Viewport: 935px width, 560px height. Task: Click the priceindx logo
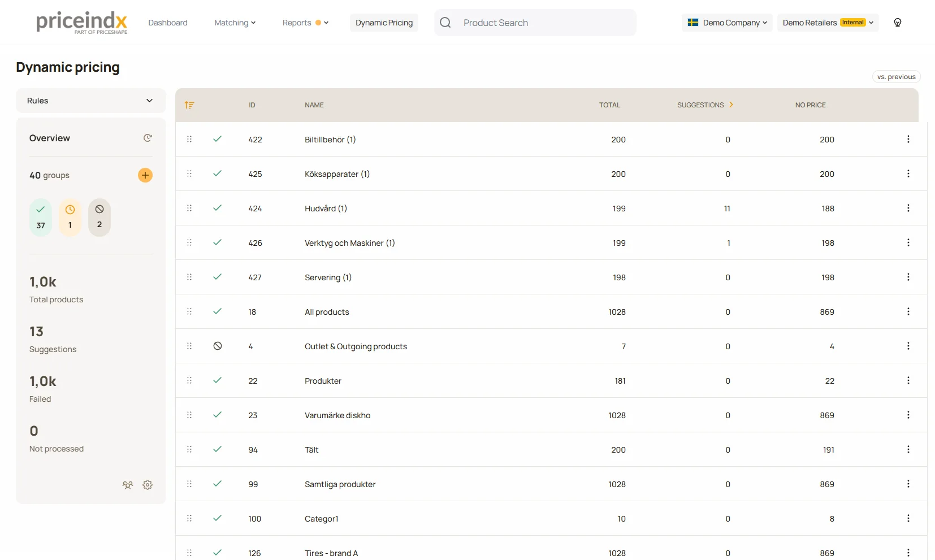tap(82, 23)
